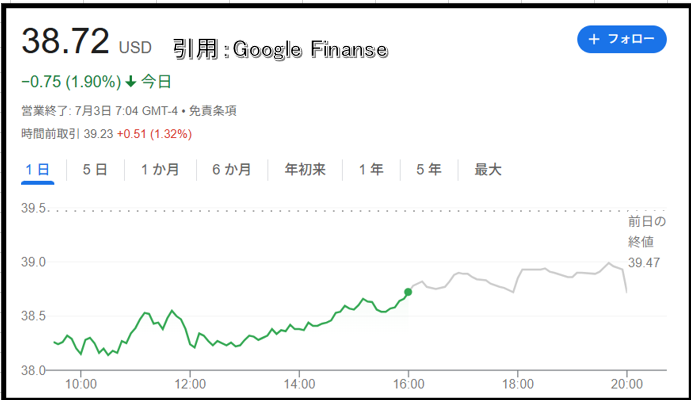The image size is (691, 400).
Task: Select the 年初来 year-to-date tab
Action: coord(305,170)
